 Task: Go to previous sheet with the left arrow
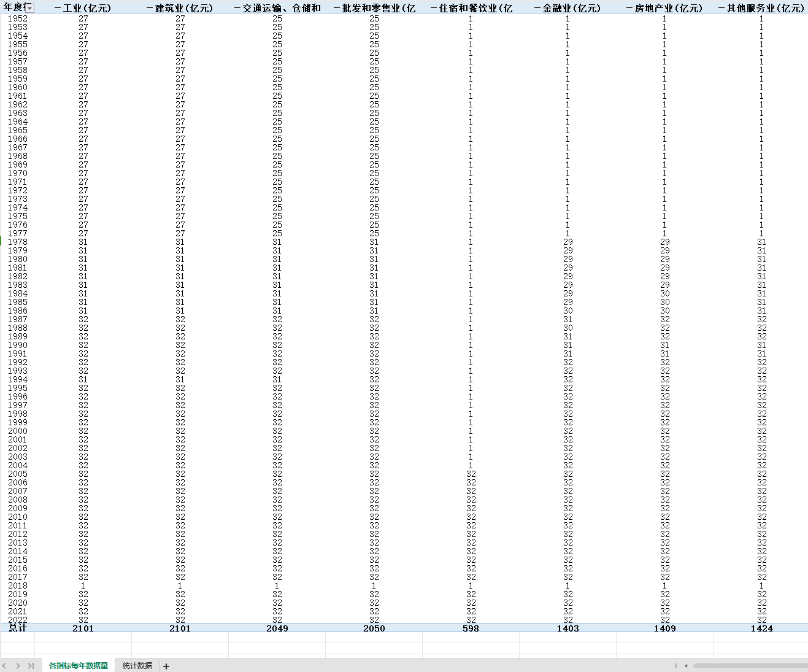coord(5,666)
